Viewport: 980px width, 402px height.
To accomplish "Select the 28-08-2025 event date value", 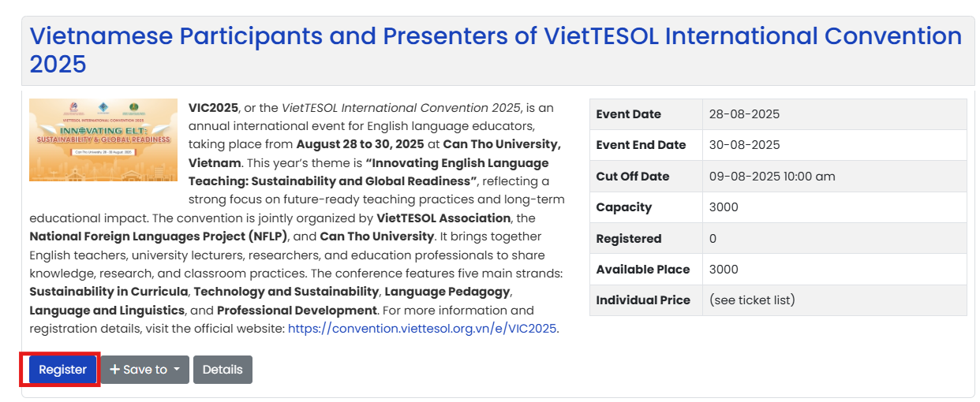I will (744, 114).
